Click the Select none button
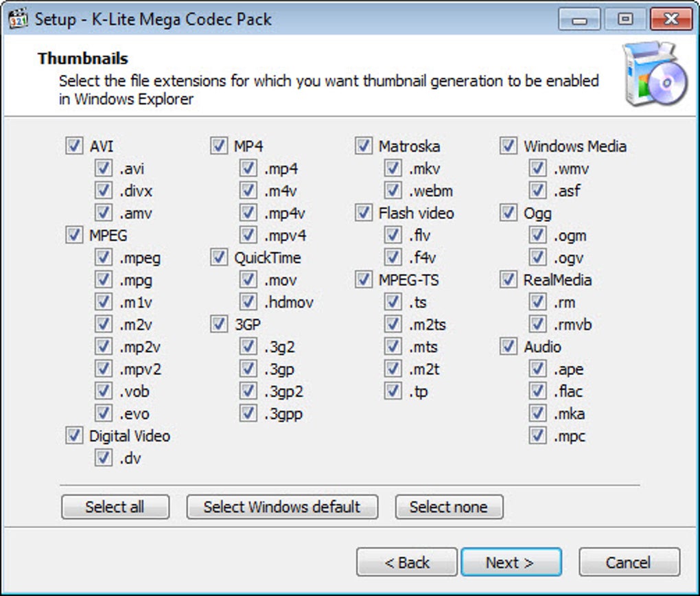This screenshot has height=596, width=700. pyautogui.click(x=449, y=507)
